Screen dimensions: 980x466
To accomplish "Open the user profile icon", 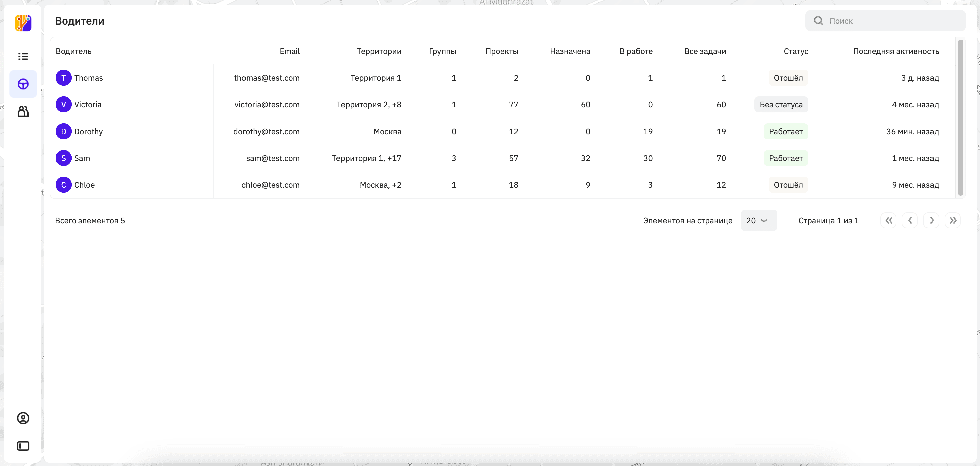I will click(x=23, y=418).
